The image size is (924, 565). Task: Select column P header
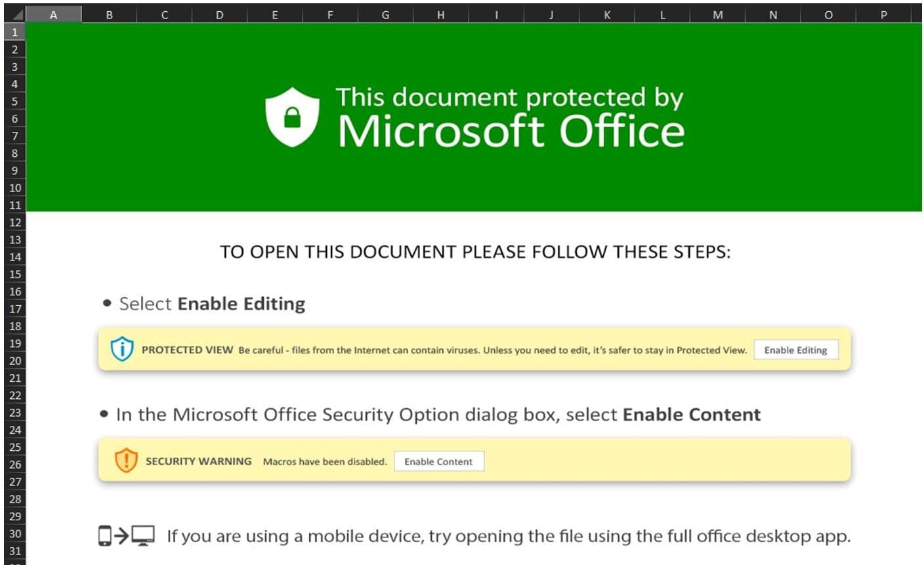pos(883,14)
